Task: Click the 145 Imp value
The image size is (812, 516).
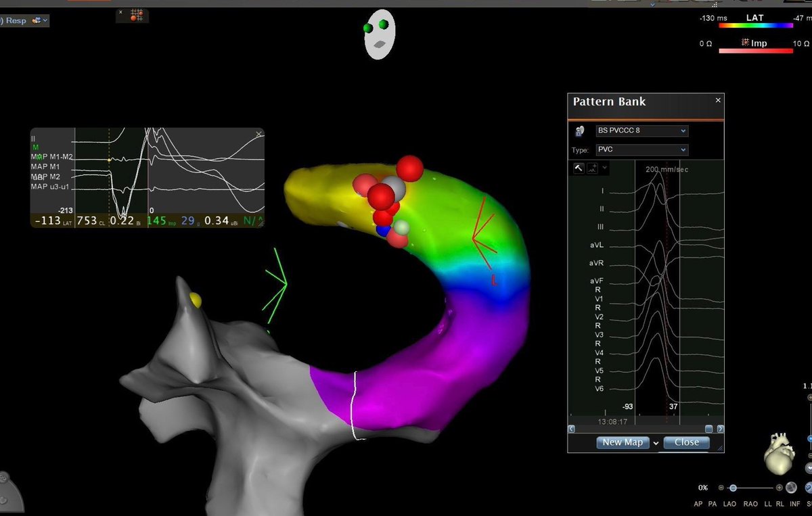Action: pyautogui.click(x=156, y=220)
